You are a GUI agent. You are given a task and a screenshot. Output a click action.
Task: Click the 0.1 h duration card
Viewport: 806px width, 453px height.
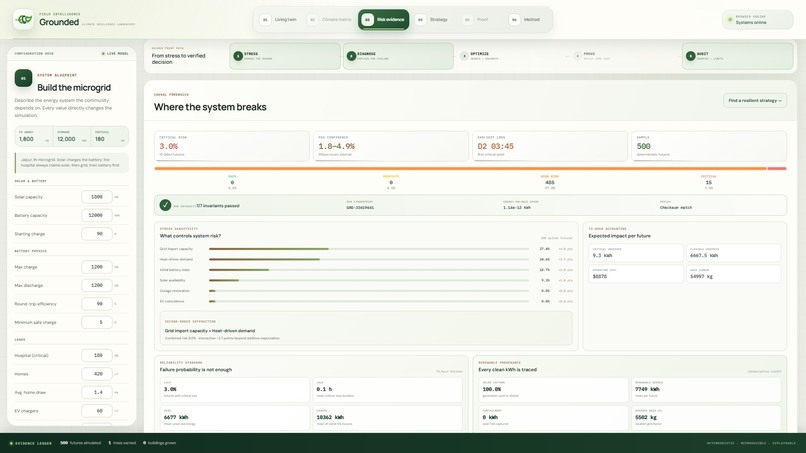tap(388, 390)
